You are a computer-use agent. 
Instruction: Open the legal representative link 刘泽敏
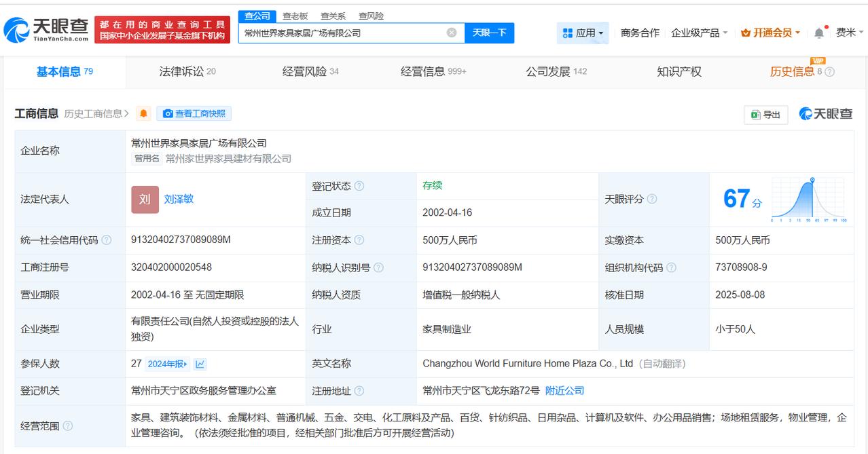click(179, 199)
